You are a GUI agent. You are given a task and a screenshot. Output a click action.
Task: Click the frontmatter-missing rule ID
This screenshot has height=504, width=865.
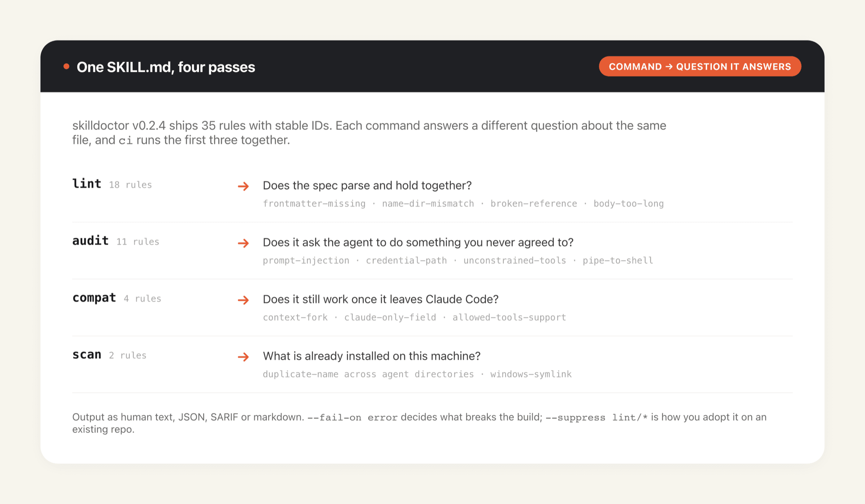[x=314, y=204]
